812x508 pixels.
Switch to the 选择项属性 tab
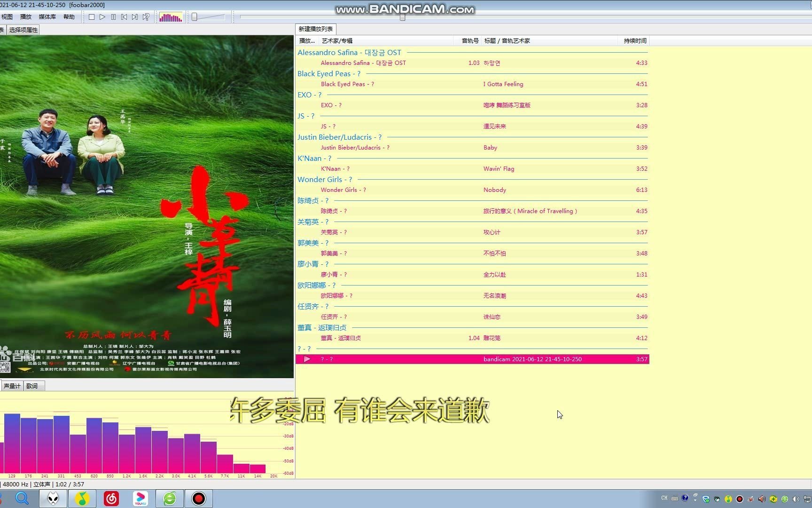pyautogui.click(x=23, y=30)
